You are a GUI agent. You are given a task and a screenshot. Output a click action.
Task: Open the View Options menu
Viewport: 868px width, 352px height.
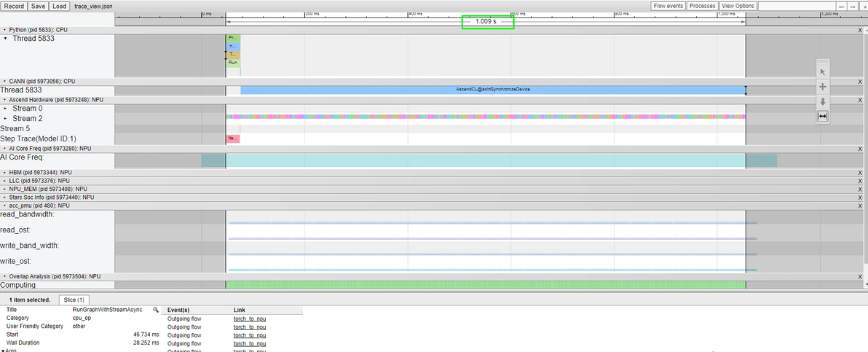pyautogui.click(x=738, y=6)
